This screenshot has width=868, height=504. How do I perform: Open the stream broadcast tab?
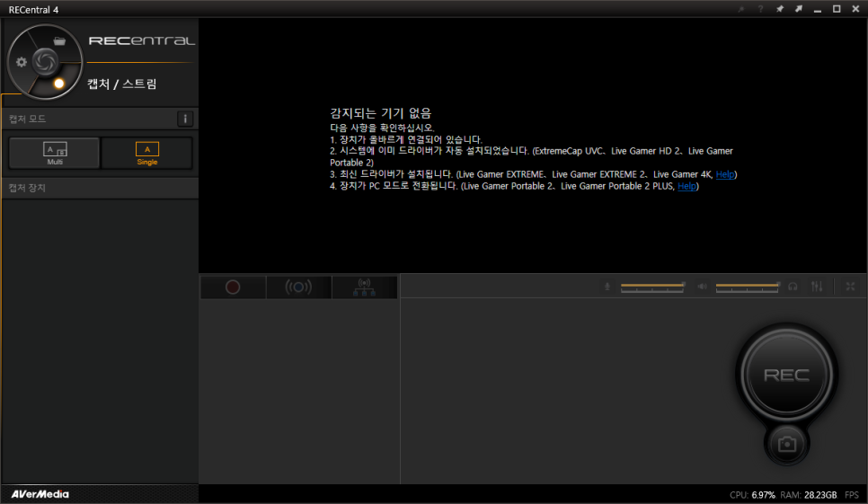pyautogui.click(x=298, y=287)
